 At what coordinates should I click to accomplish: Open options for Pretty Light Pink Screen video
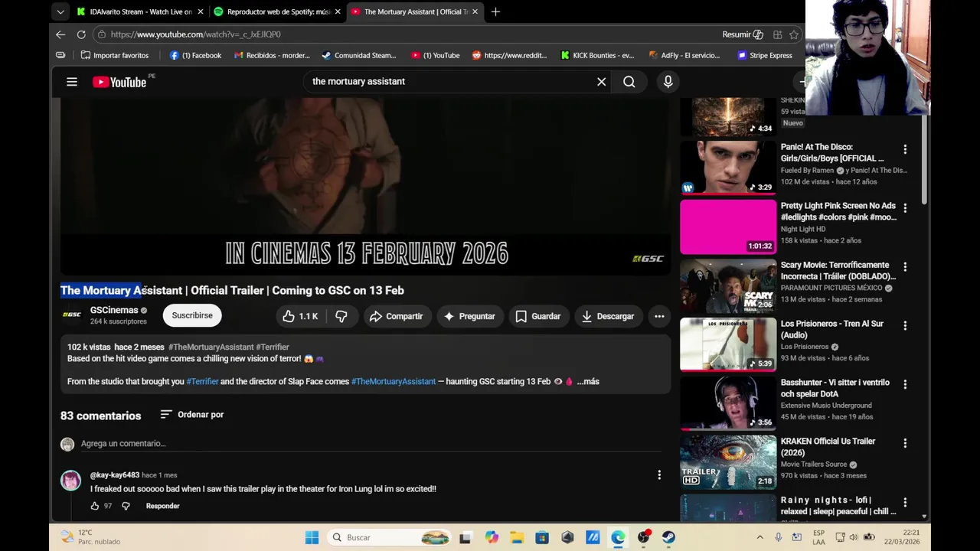point(905,208)
